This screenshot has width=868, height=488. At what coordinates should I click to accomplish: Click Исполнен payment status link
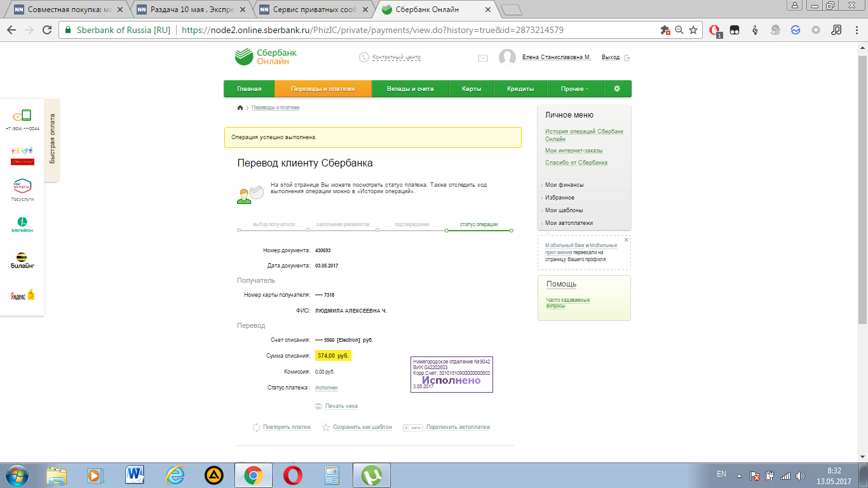click(x=326, y=388)
